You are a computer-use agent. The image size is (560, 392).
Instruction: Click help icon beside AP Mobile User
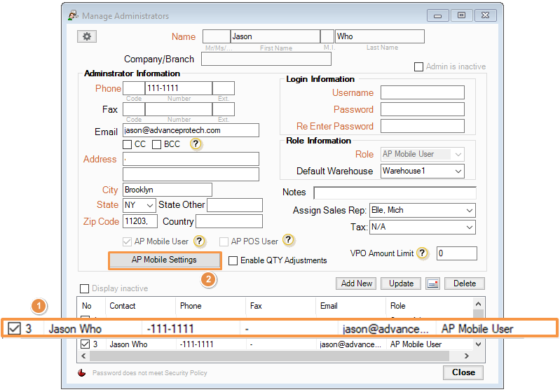[x=200, y=241]
